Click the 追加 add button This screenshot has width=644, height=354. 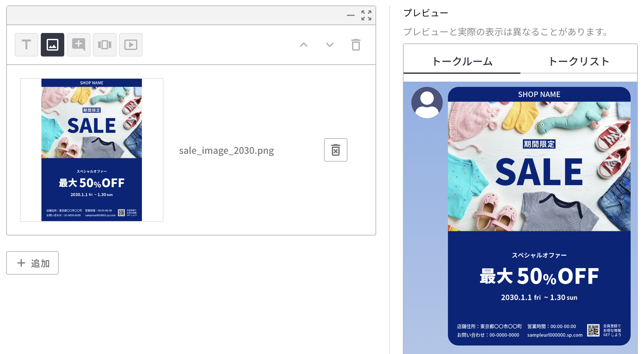[33, 263]
